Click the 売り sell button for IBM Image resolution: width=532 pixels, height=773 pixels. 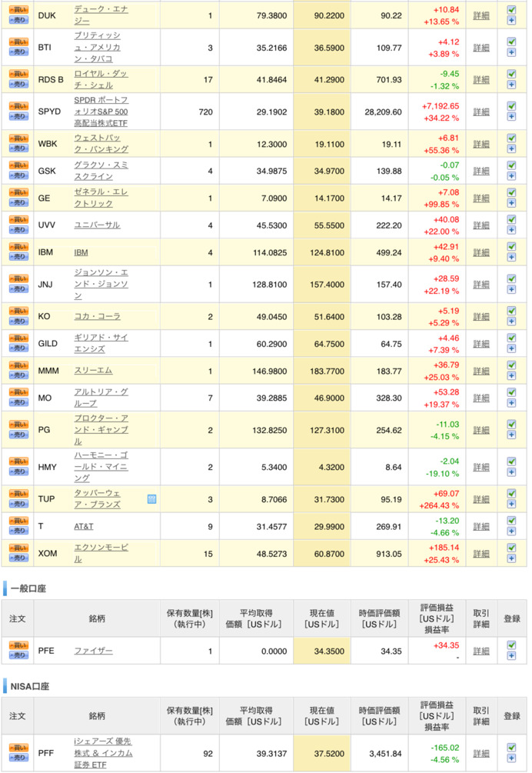coord(18,257)
